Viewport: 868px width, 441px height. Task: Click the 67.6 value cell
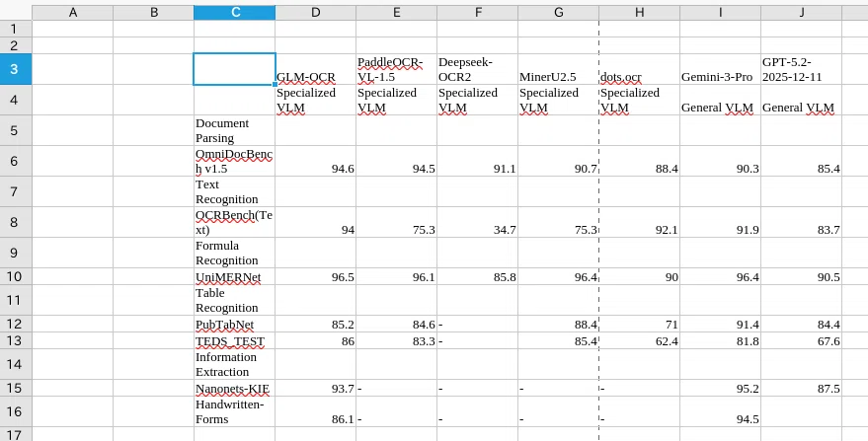point(802,340)
